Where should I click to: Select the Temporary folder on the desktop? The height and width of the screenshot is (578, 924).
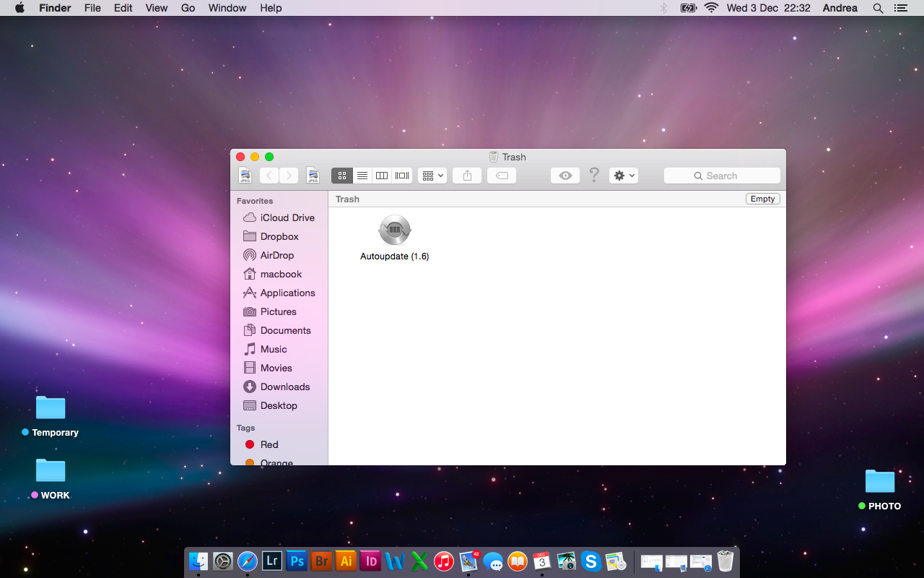51,415
